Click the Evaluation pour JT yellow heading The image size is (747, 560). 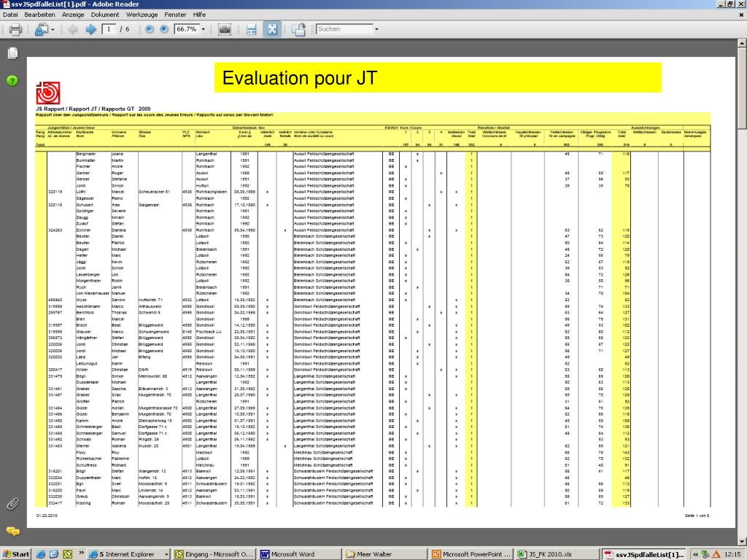tap(438, 77)
